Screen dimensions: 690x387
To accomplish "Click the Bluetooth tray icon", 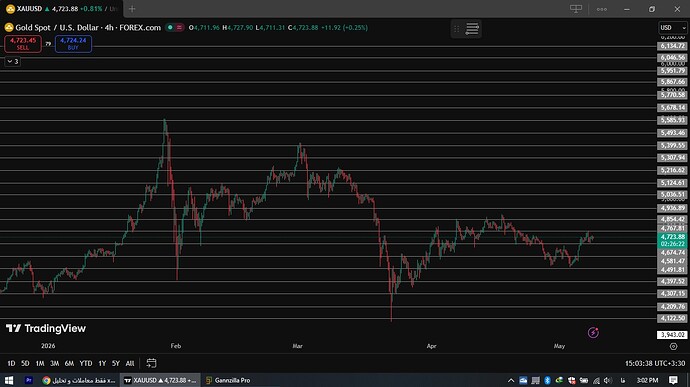I will click(547, 380).
